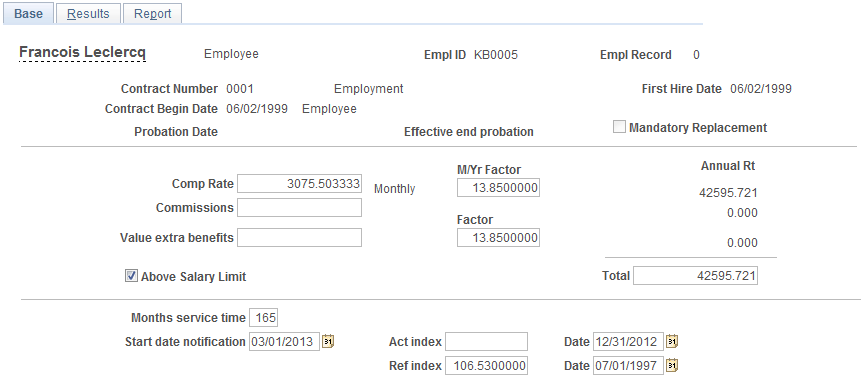
Task: Click the Probation Date label
Action: 176,132
